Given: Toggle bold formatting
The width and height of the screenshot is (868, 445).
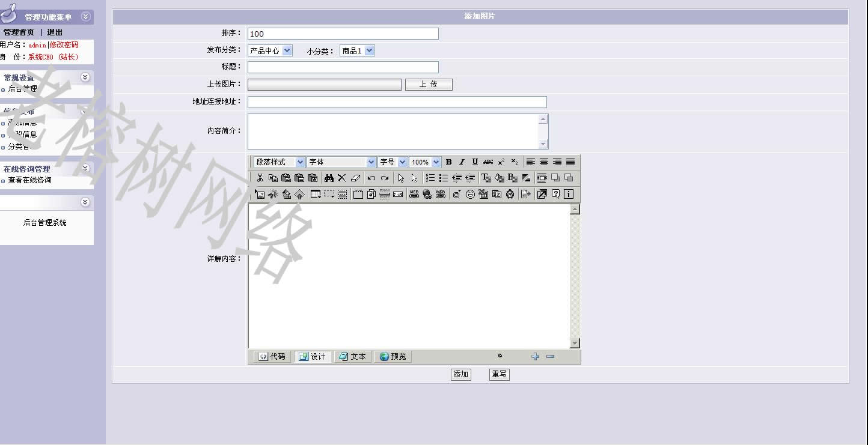Looking at the screenshot, I should [x=449, y=162].
